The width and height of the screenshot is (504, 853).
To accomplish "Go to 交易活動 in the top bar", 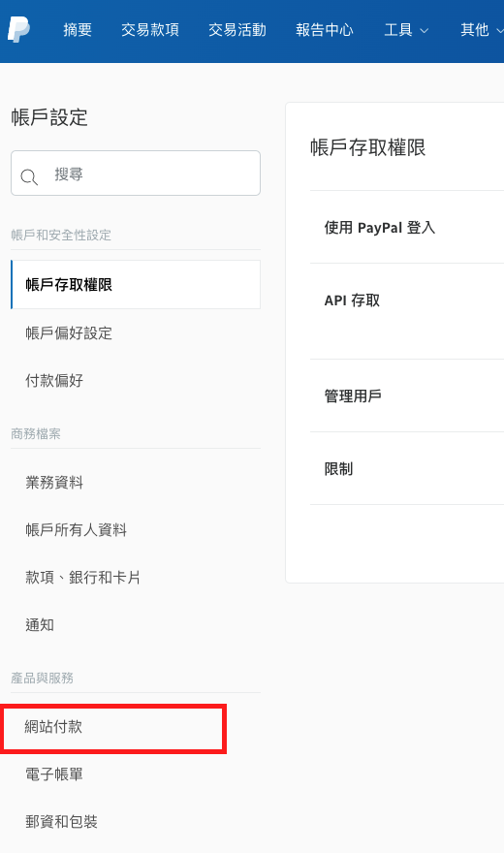I will [x=237, y=30].
